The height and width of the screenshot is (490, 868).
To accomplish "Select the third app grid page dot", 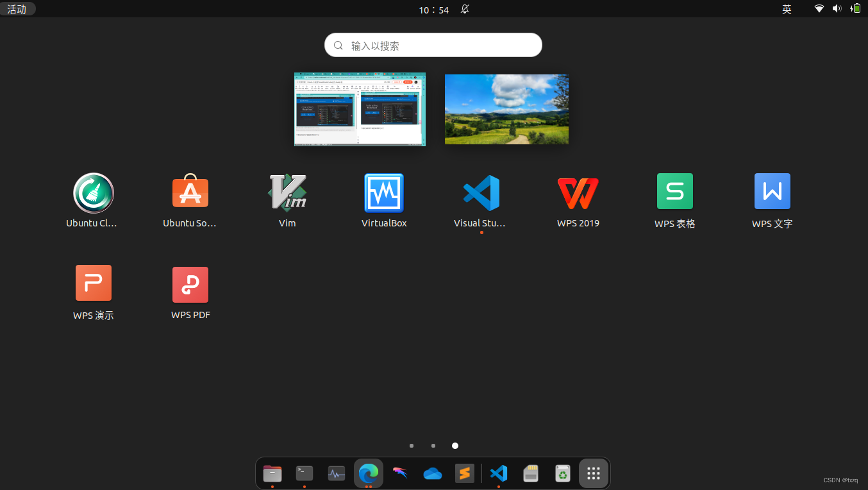I will (x=455, y=445).
